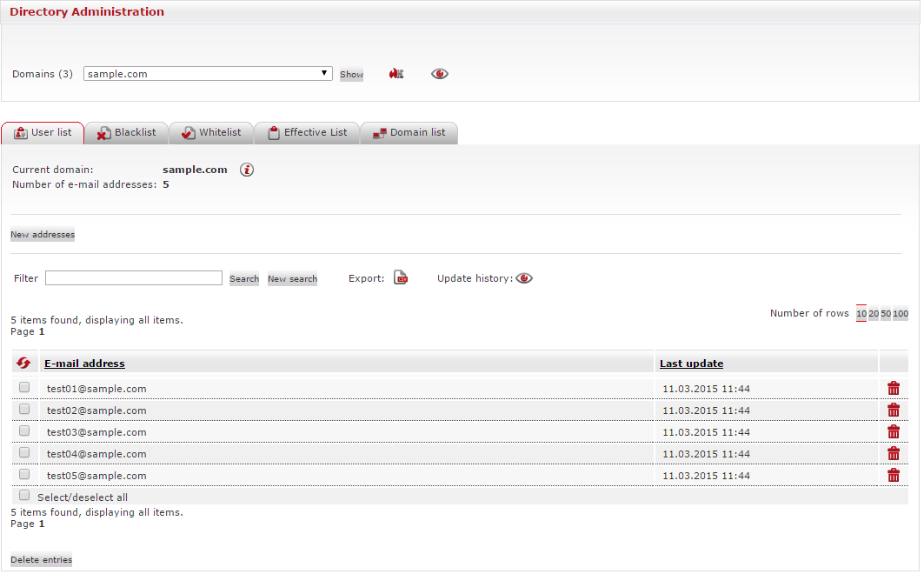
Task: Open the current domain info icon
Action: (247, 170)
